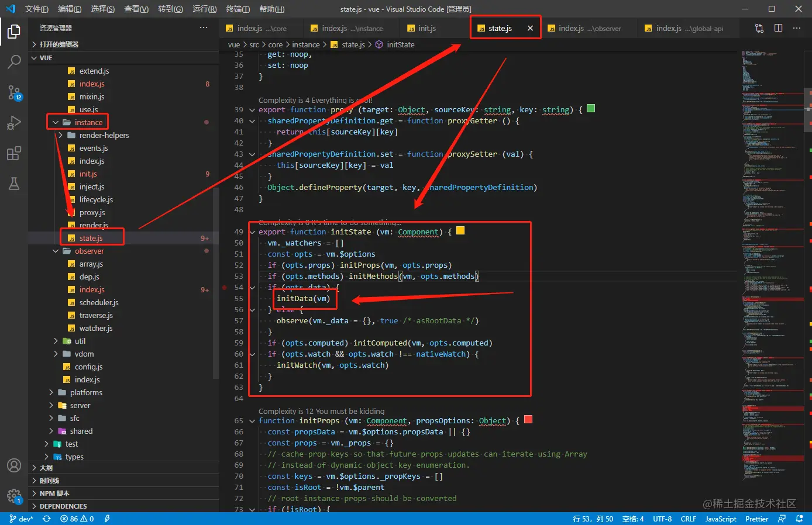Open the Search view icon

[14, 62]
